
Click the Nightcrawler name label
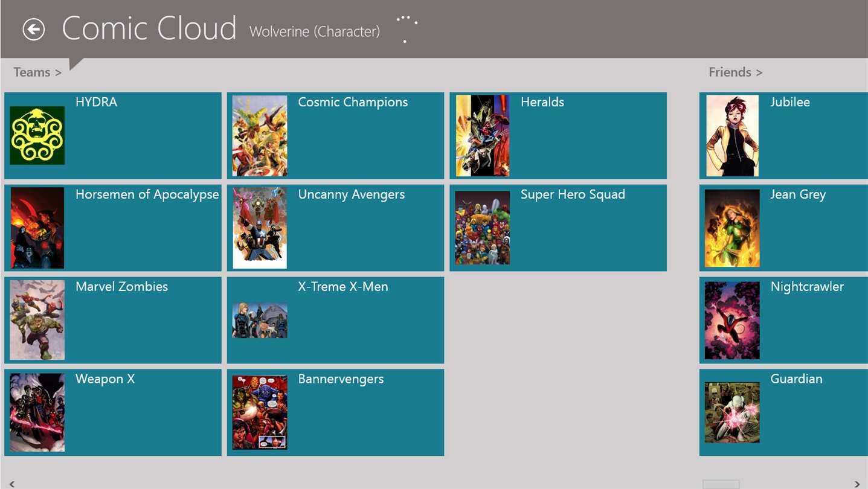[x=807, y=287]
